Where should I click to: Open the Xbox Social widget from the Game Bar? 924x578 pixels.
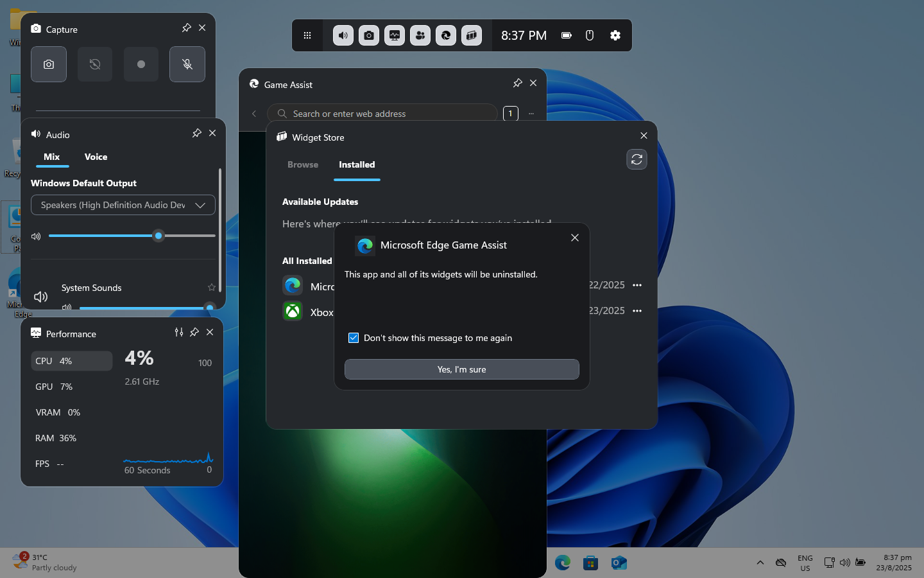coord(420,35)
